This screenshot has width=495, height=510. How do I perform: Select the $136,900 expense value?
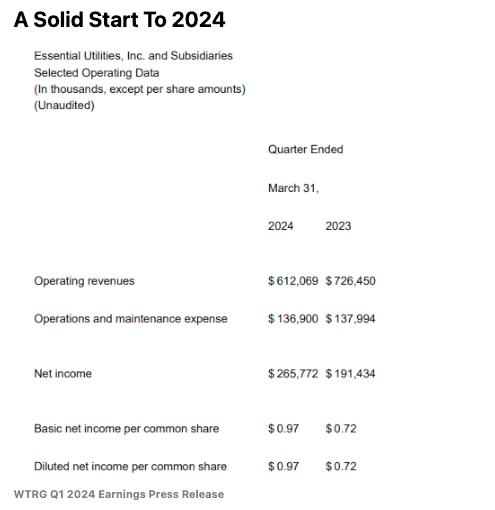(x=293, y=319)
